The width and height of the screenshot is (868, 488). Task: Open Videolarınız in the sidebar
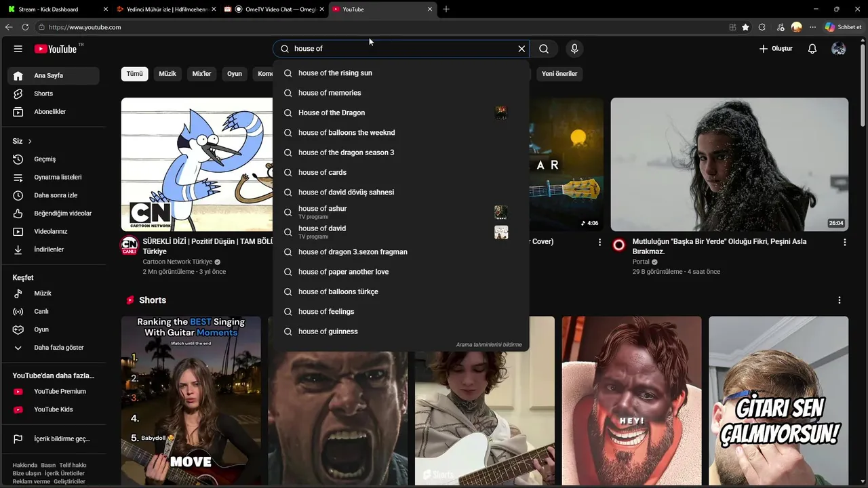[x=54, y=232]
